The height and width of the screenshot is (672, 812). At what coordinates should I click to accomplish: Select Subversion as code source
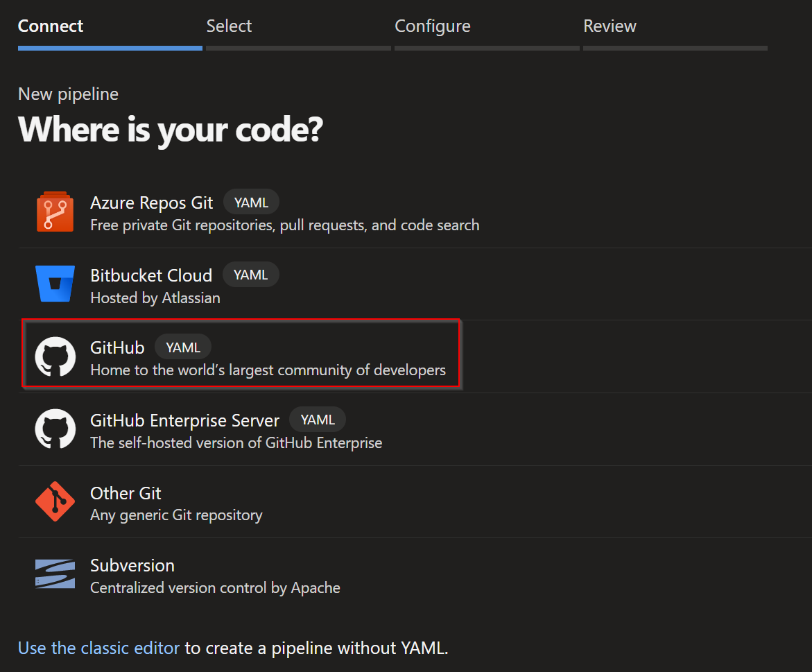[132, 565]
